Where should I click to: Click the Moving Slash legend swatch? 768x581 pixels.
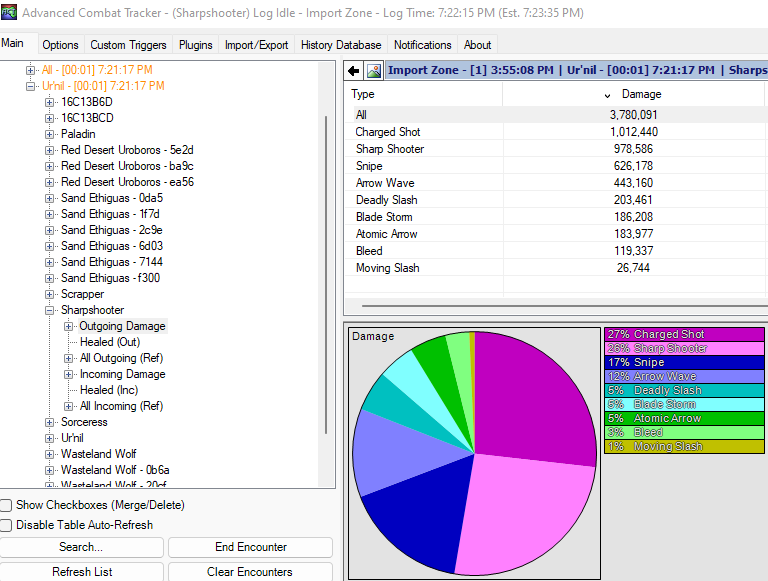[684, 446]
